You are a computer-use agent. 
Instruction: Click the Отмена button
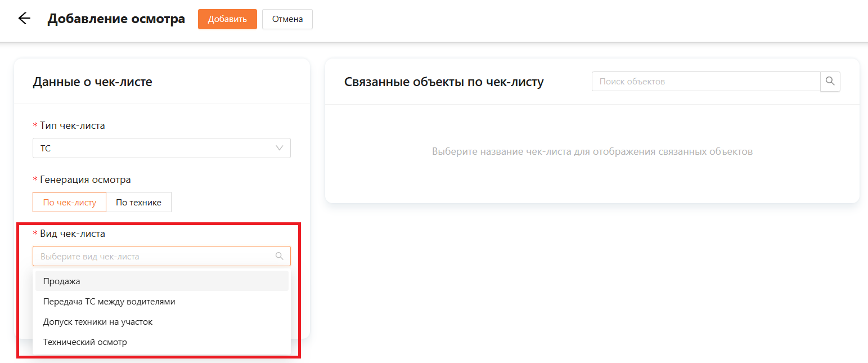287,19
